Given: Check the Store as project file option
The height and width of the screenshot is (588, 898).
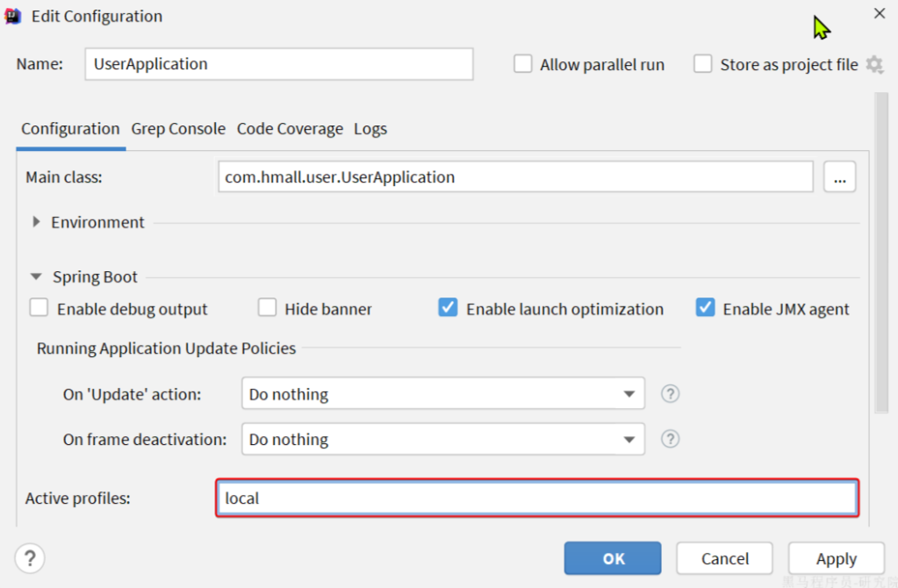Looking at the screenshot, I should tap(702, 64).
